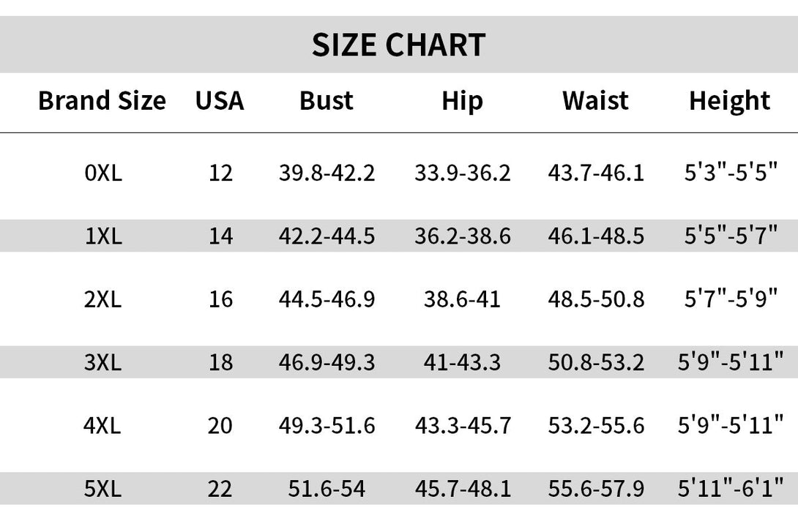Click the USA column header
Image resolution: width=798 pixels, height=532 pixels.
click(x=220, y=100)
